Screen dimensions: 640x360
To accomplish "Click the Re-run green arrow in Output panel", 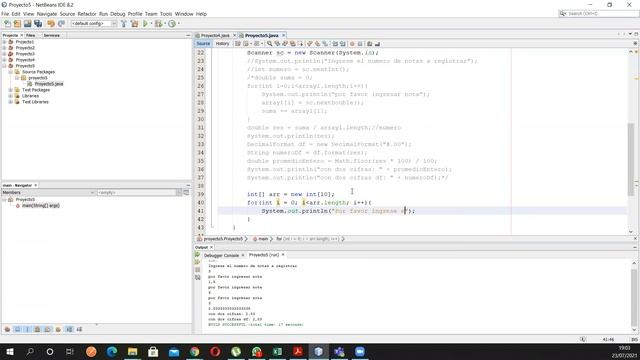I will 198,255.
